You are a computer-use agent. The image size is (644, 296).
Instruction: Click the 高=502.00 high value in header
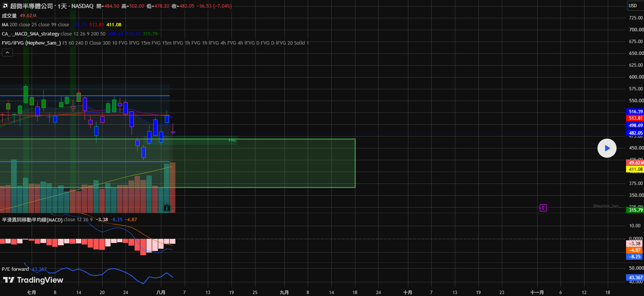(133, 6)
